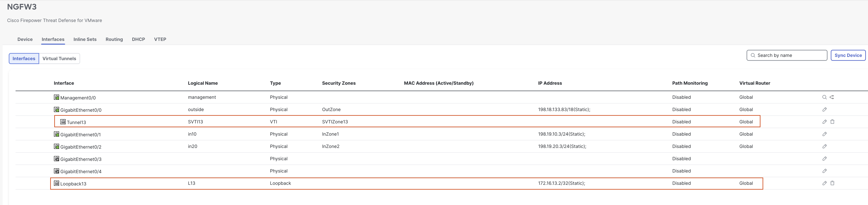The height and width of the screenshot is (205, 868).
Task: Edit the GigabitEthernet0/0 interface
Action: click(x=824, y=109)
